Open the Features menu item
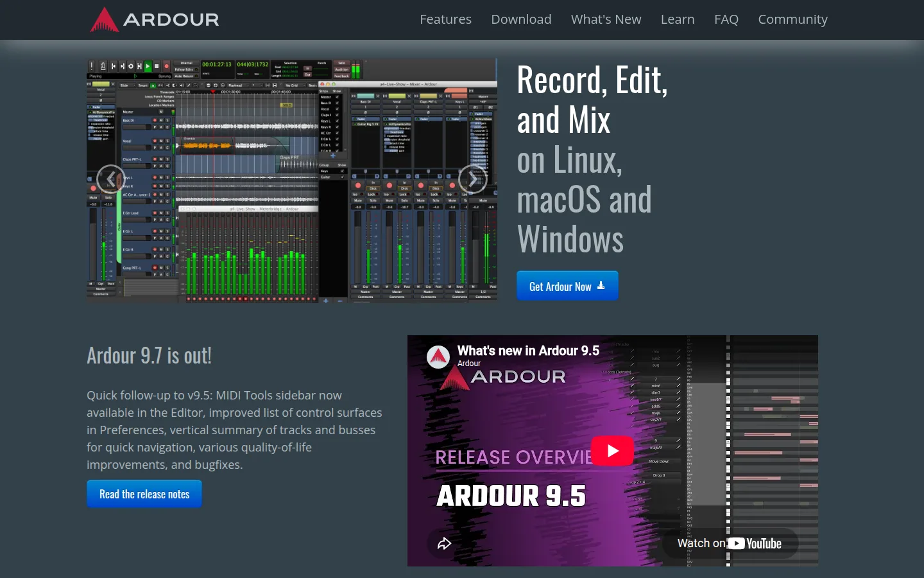Image resolution: width=924 pixels, height=578 pixels. (445, 19)
